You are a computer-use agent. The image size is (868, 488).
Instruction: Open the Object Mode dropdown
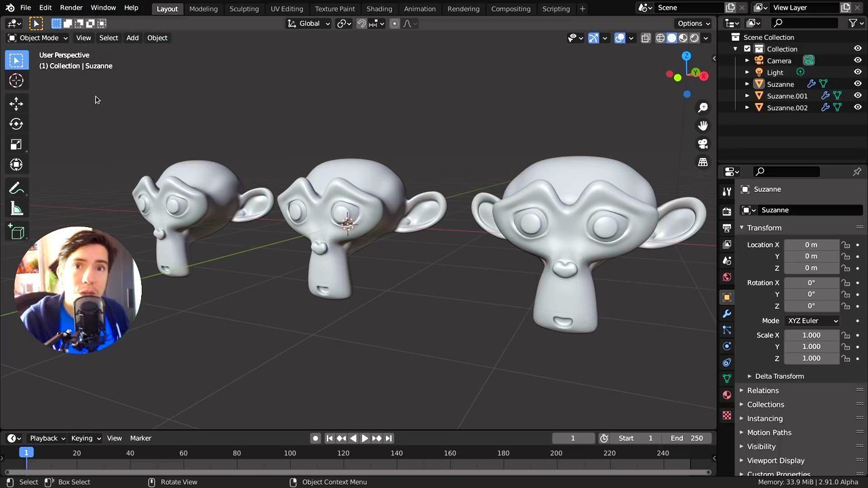coord(39,38)
